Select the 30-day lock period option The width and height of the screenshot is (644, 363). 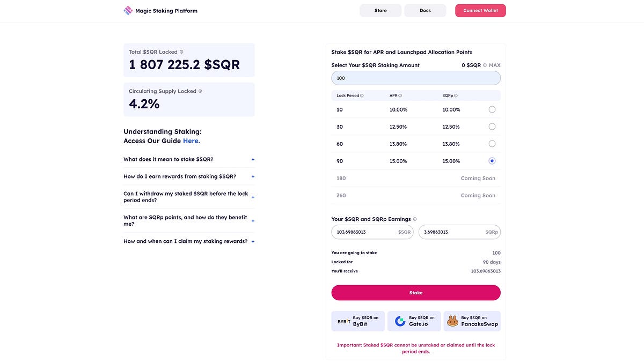click(x=492, y=127)
